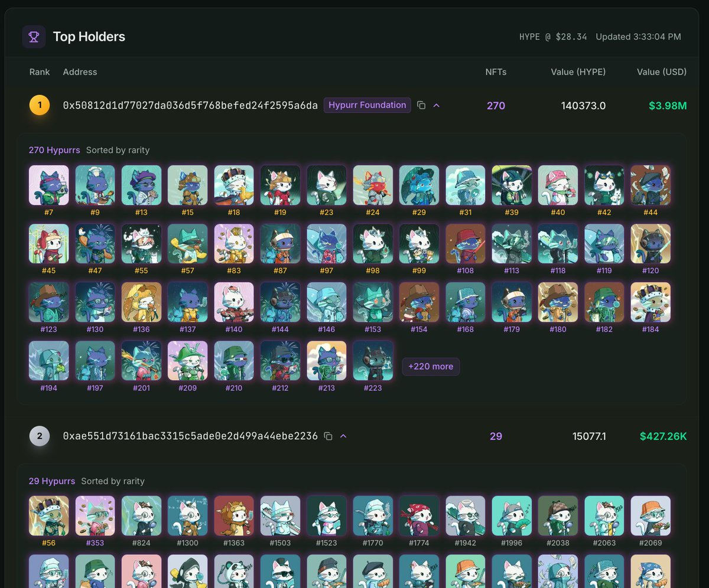Select Hypurr #18 thumbnail
Screen dimensions: 709x588
[234, 185]
